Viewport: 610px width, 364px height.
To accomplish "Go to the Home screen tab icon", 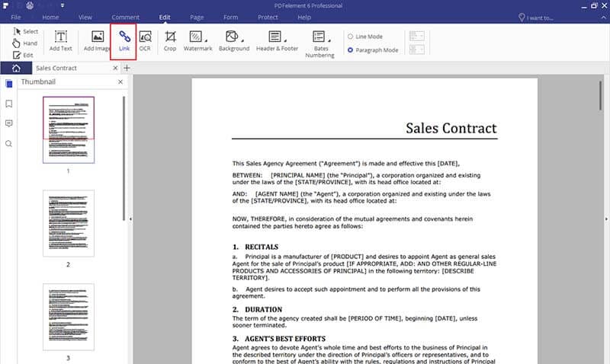I will pyautogui.click(x=16, y=68).
